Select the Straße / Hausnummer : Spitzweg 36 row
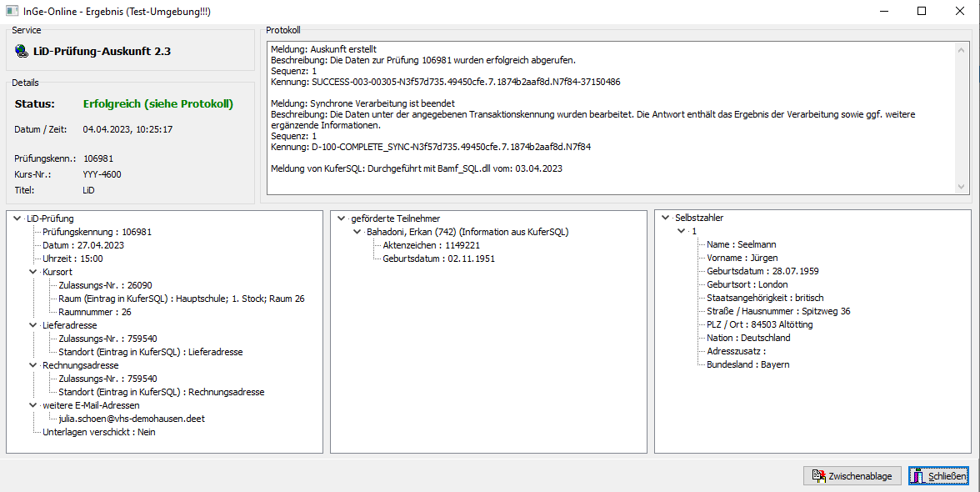The width and height of the screenshot is (980, 492). click(x=778, y=311)
